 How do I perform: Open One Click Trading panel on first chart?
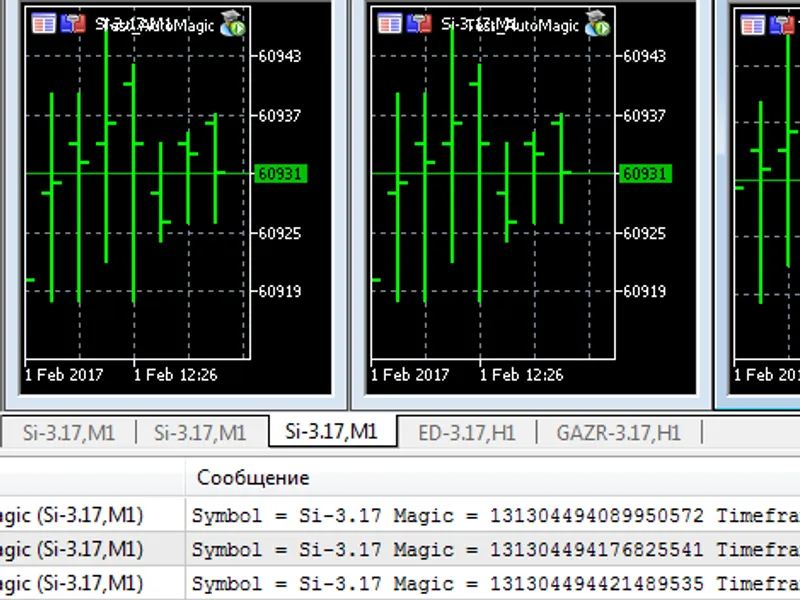pyautogui.click(x=43, y=24)
